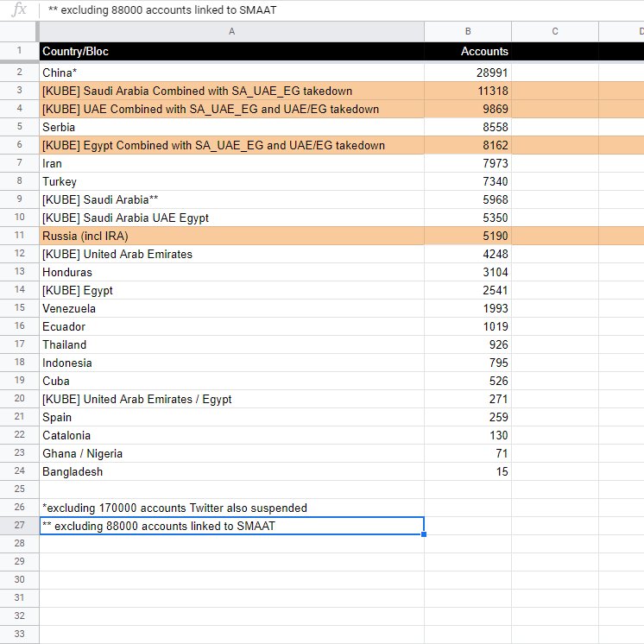The image size is (644, 644).
Task: Select cell with value 11318
Action: pos(468,91)
